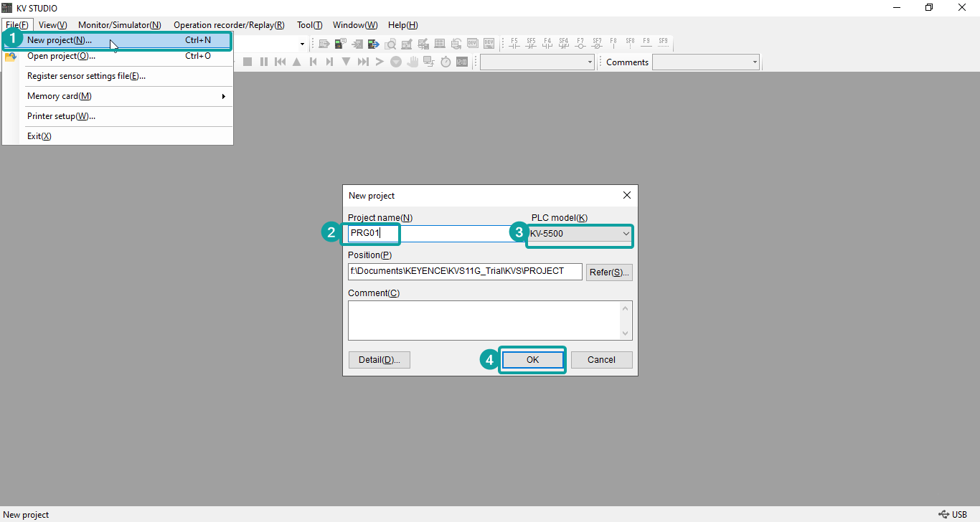
Task: Click the circle with down-triangle icon
Action: pos(396,62)
